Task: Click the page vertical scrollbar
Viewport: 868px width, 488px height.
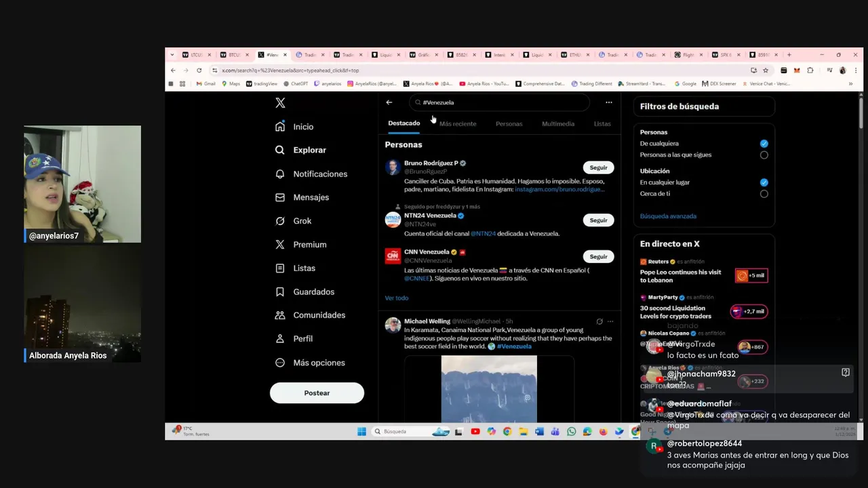Action: click(x=861, y=112)
